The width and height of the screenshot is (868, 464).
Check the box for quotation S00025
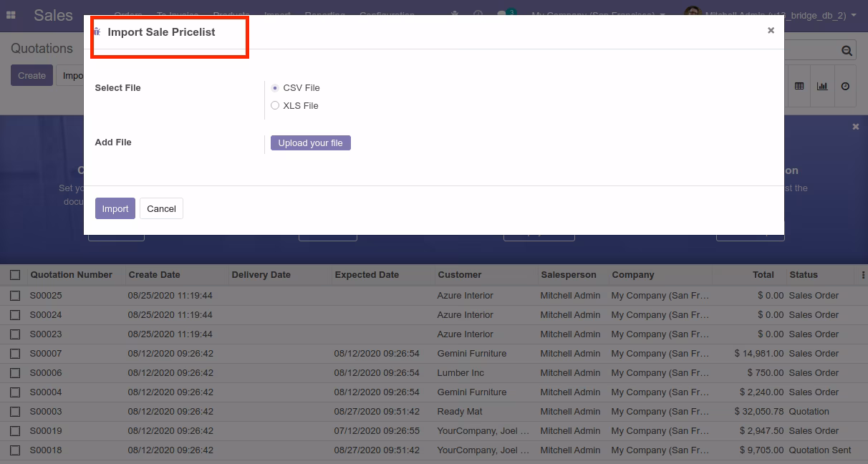click(14, 296)
